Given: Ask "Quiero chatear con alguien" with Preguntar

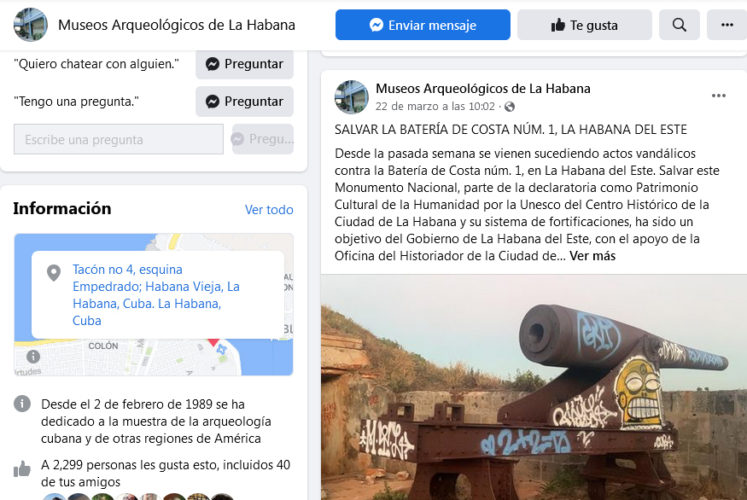Looking at the screenshot, I should [244, 64].
